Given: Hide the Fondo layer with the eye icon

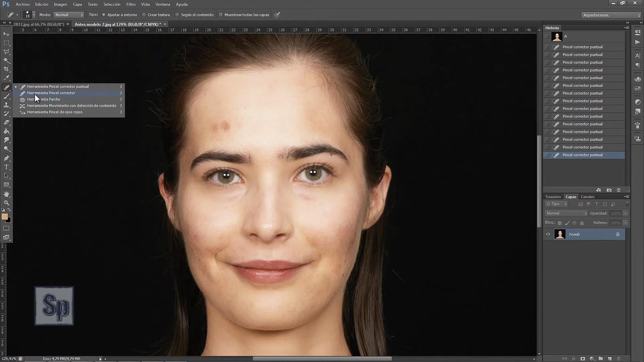Looking at the screenshot, I should 548,234.
